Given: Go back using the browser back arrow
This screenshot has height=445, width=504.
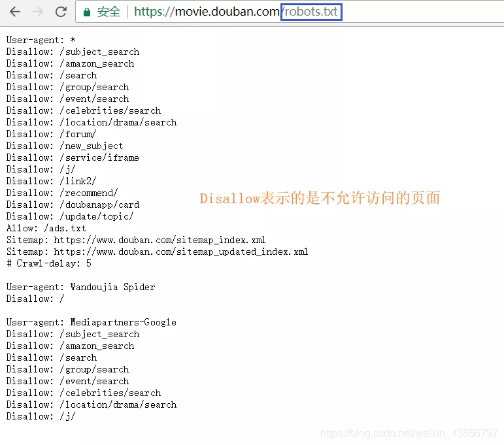Looking at the screenshot, I should click(x=15, y=12).
